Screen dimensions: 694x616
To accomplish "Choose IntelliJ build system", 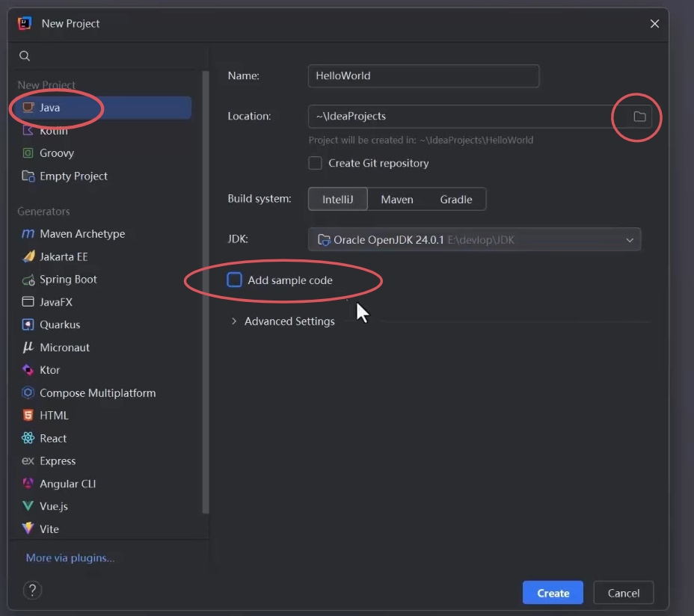I will click(x=338, y=199).
